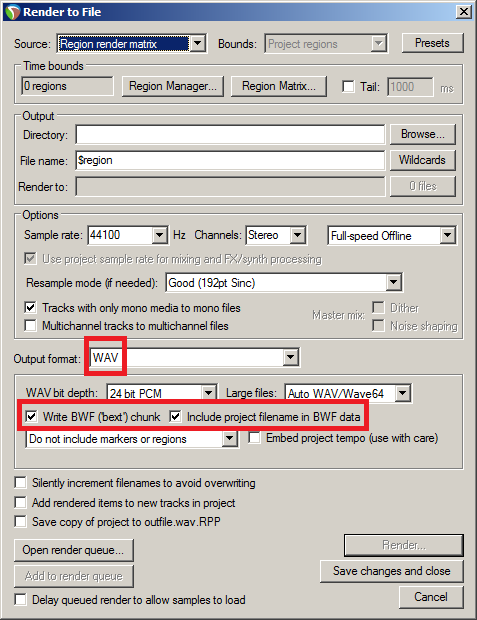Click the REAPER logo icon in title bar
477x620 pixels.
(x=12, y=12)
